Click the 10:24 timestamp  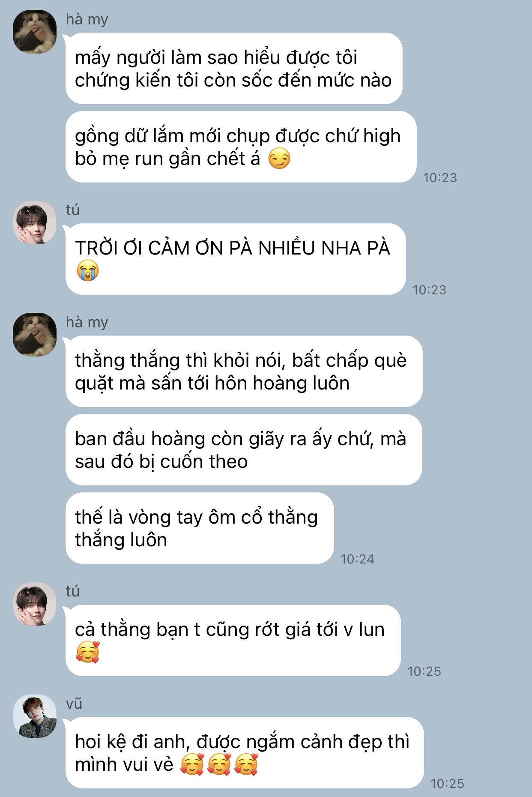click(357, 559)
